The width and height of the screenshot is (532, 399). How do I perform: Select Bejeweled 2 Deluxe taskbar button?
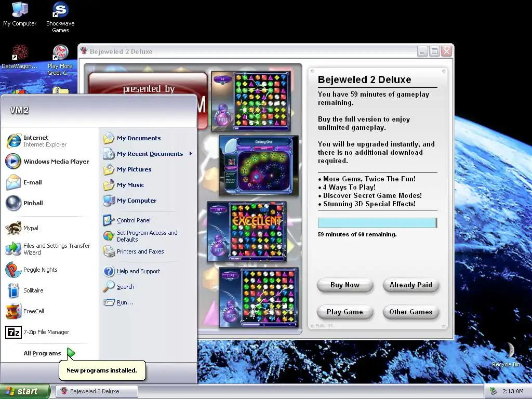[x=97, y=391]
